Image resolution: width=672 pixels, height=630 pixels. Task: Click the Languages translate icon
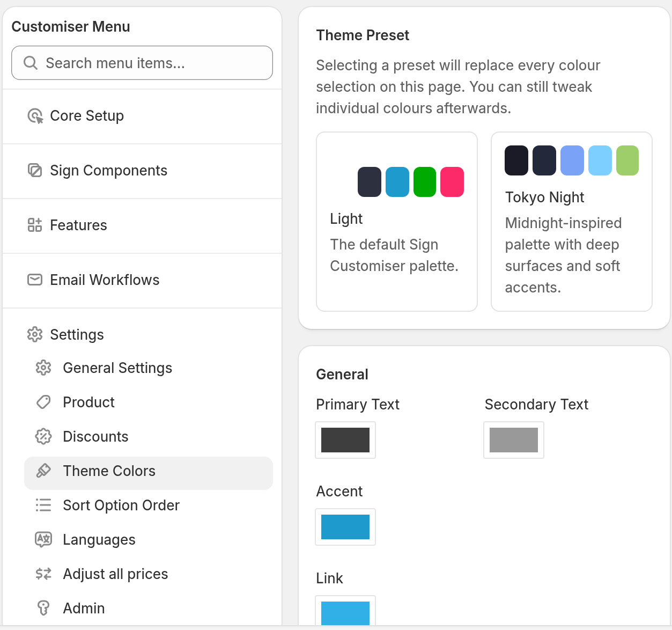click(x=43, y=540)
